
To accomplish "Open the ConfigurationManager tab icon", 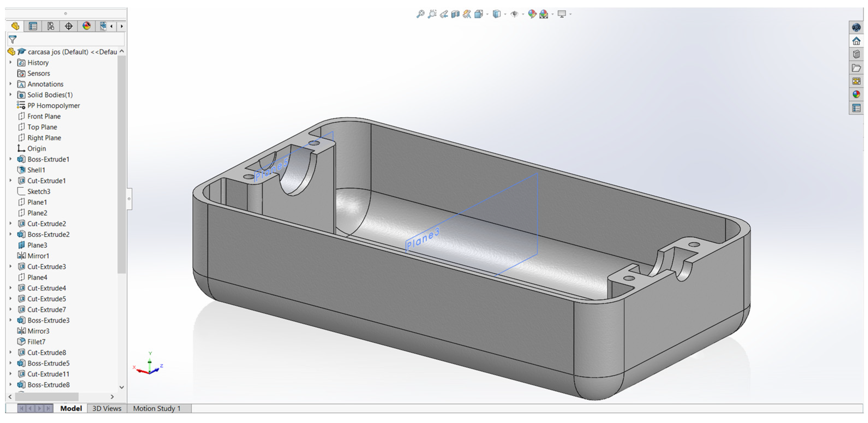I will (x=50, y=26).
